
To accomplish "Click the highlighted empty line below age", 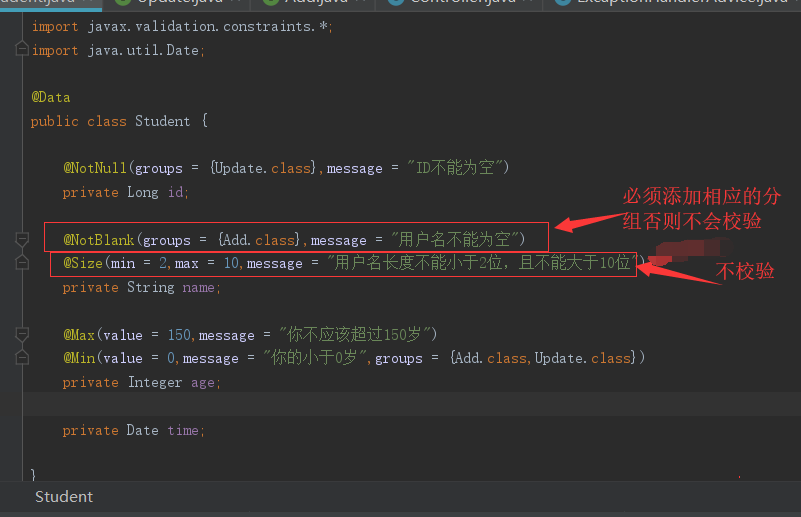I will tap(400, 405).
